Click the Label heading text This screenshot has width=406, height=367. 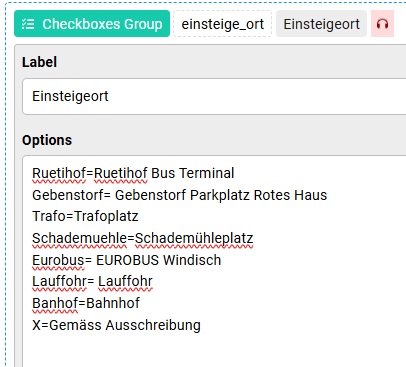coord(39,62)
